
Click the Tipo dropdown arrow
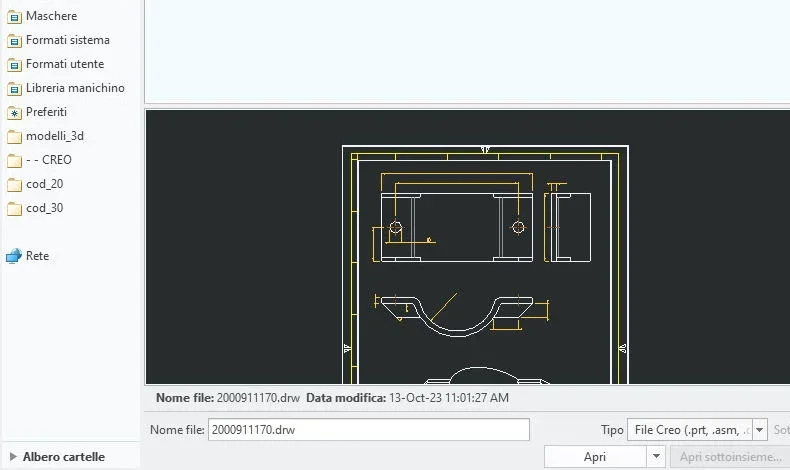point(760,430)
